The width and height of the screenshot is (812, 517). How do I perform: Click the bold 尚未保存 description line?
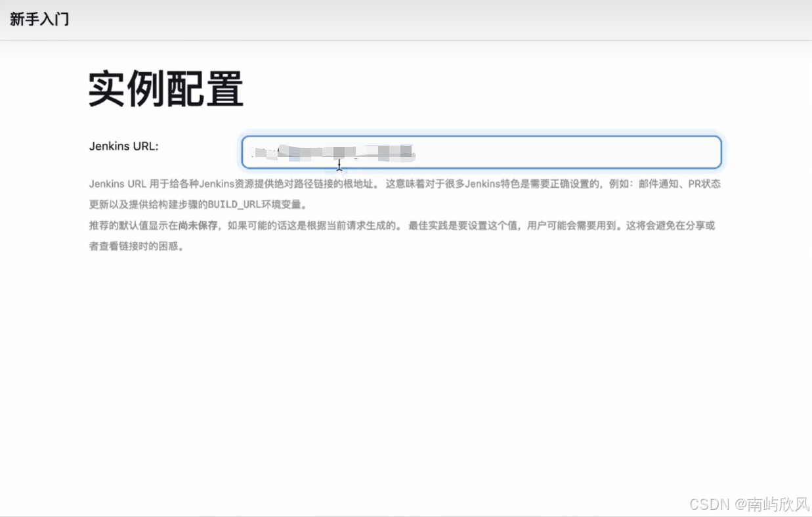tap(402, 225)
